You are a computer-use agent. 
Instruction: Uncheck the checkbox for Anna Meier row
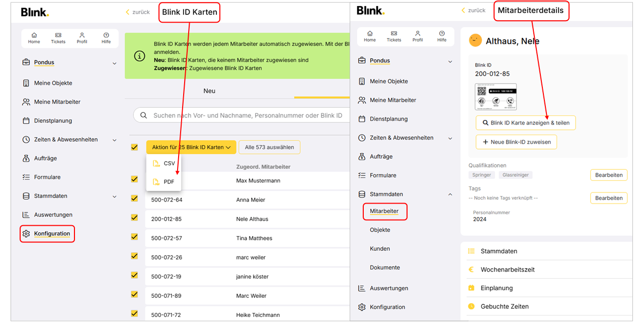(134, 199)
